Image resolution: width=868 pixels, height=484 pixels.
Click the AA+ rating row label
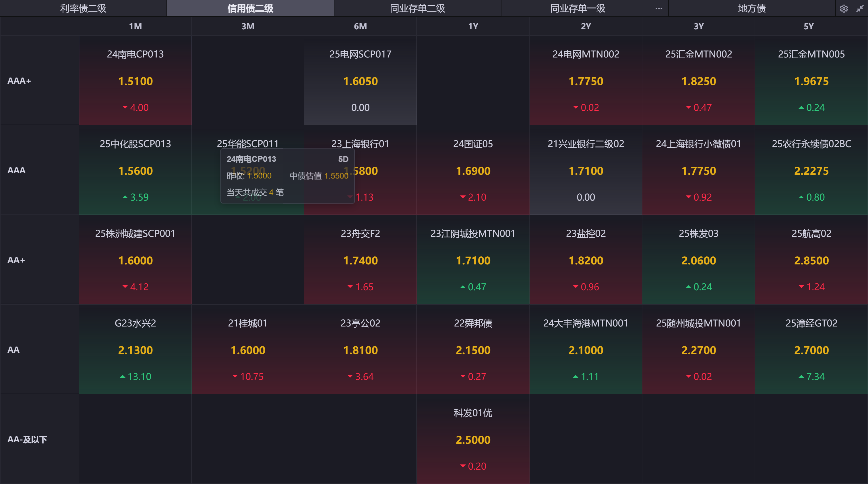pyautogui.click(x=16, y=260)
